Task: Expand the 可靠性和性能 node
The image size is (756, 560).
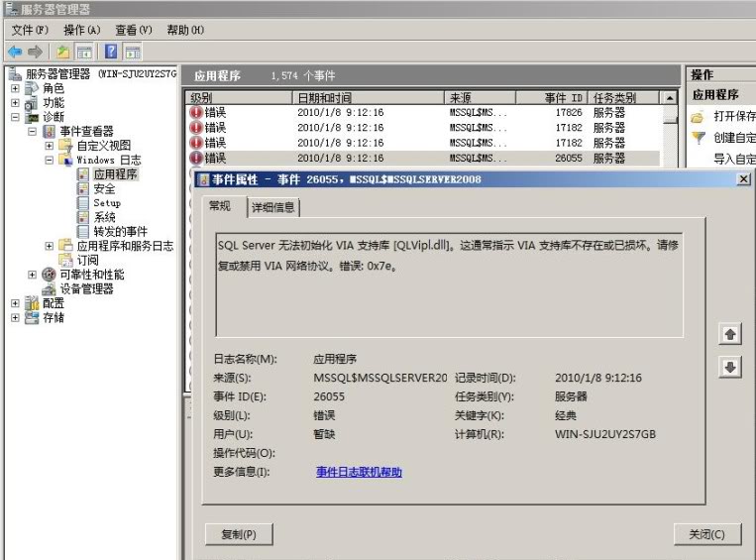Action: [32, 275]
